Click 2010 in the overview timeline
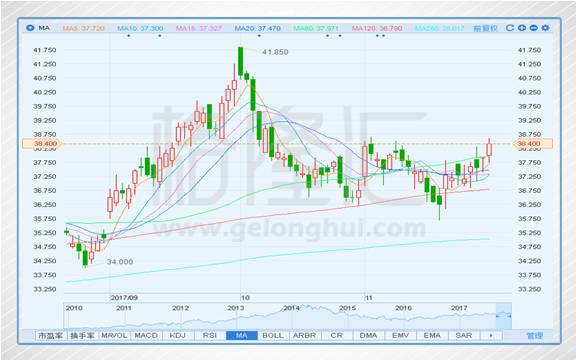 pyautogui.click(x=74, y=308)
